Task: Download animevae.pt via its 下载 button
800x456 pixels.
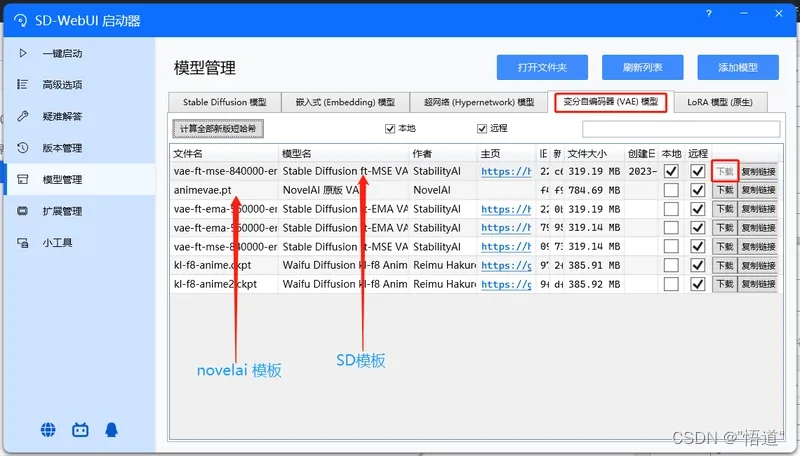Action: coord(724,190)
